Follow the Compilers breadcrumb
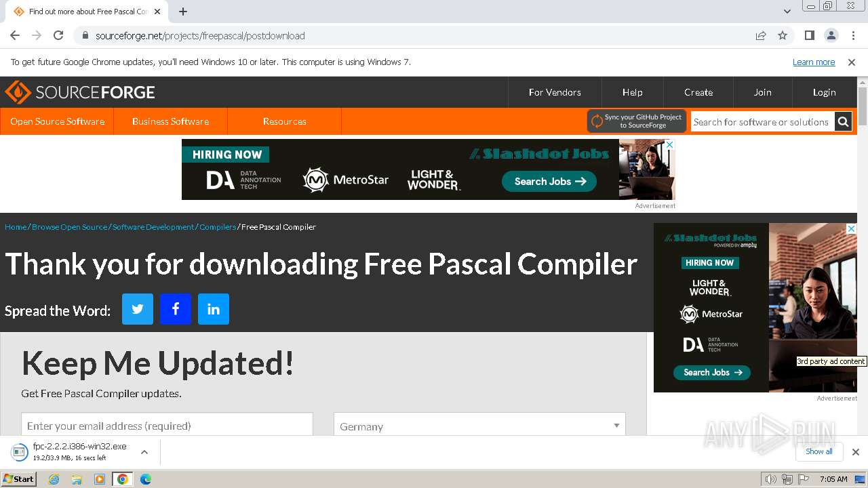This screenshot has width=868, height=488. [x=218, y=227]
